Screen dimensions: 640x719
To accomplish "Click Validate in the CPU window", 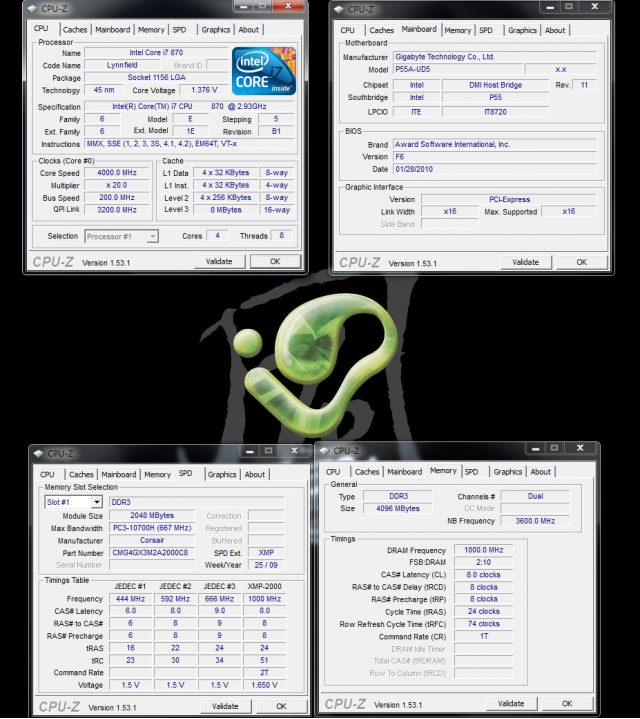I will click(x=219, y=261).
